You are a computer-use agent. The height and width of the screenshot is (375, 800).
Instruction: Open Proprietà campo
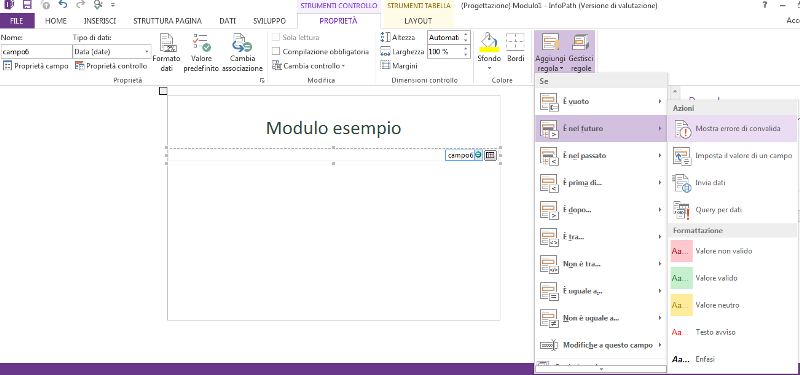36,66
